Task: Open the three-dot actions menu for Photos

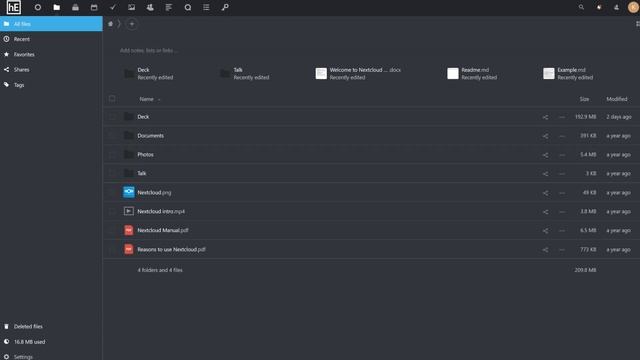Action: [562, 155]
